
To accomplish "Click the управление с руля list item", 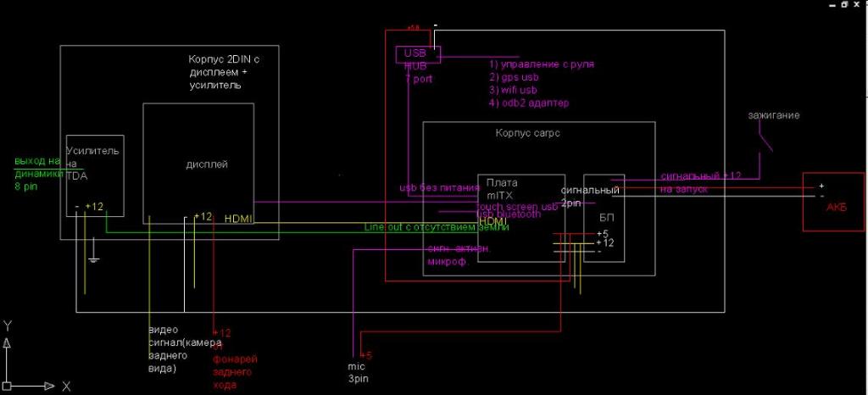I will 541,64.
